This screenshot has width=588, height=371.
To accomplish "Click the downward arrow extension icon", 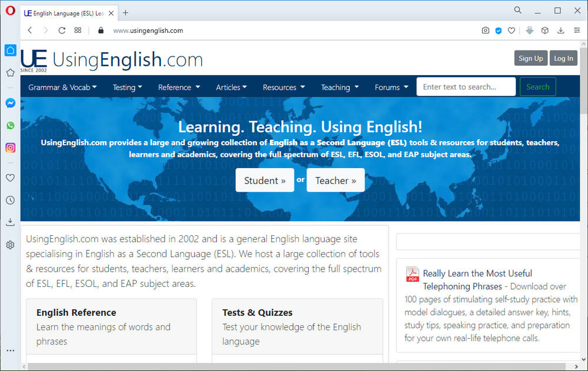I will [530, 31].
